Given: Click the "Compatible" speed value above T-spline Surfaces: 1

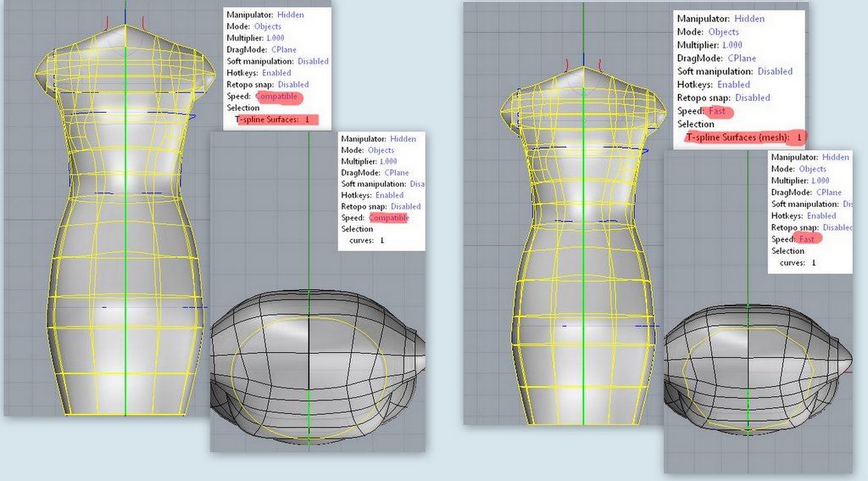Looking at the screenshot, I should (278, 97).
